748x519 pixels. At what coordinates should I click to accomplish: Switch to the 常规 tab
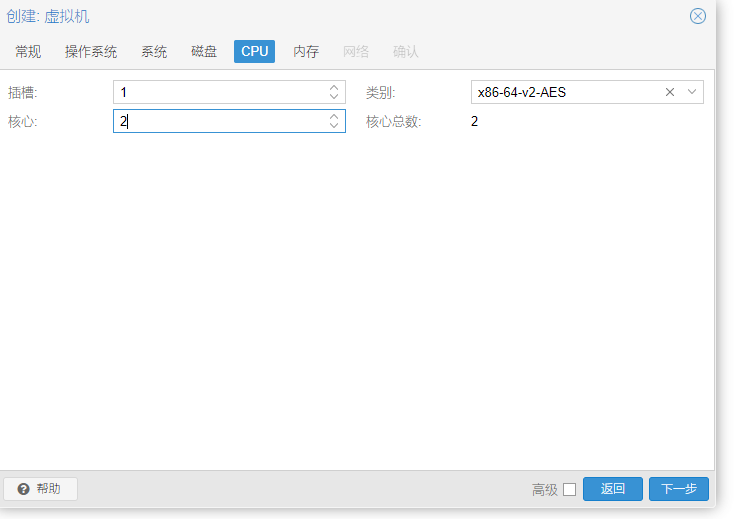point(28,51)
